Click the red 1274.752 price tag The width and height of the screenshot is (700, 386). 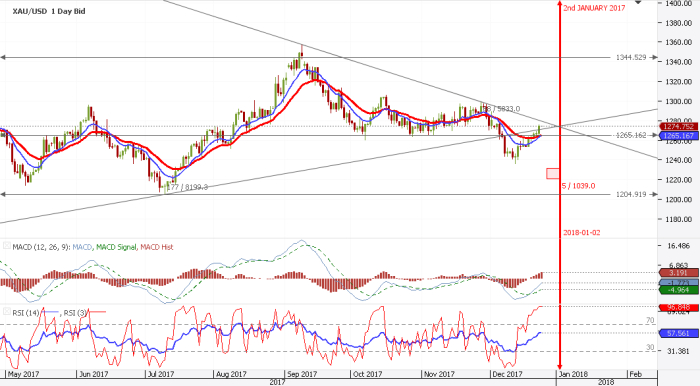pos(678,127)
